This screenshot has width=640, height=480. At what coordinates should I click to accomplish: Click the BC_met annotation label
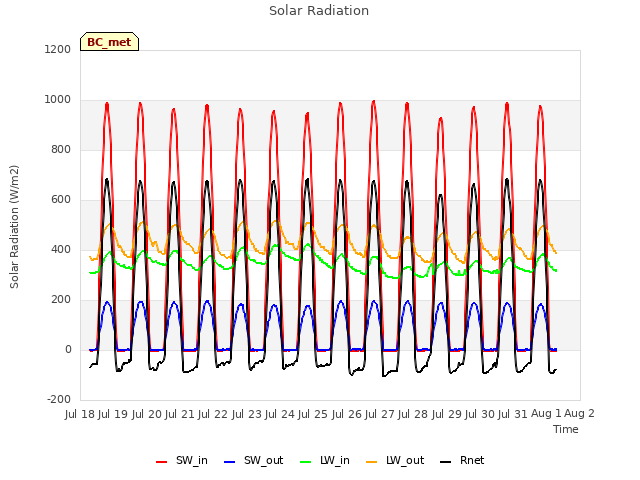(109, 42)
